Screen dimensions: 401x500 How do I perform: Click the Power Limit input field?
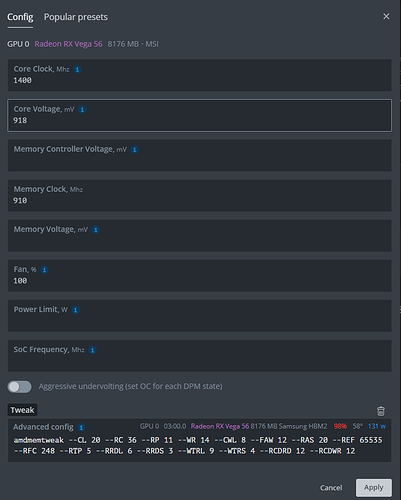(200, 316)
